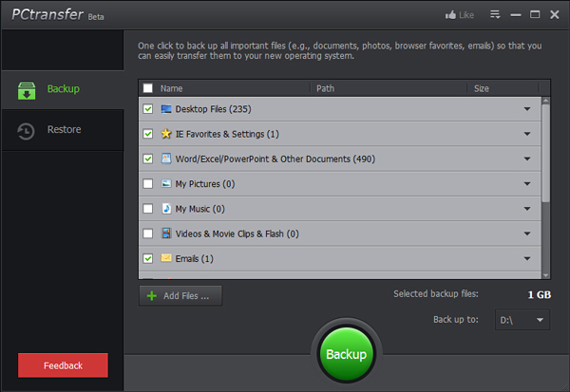Click the green plus icon on Add Files
This screenshot has height=392, width=570.
click(x=152, y=296)
